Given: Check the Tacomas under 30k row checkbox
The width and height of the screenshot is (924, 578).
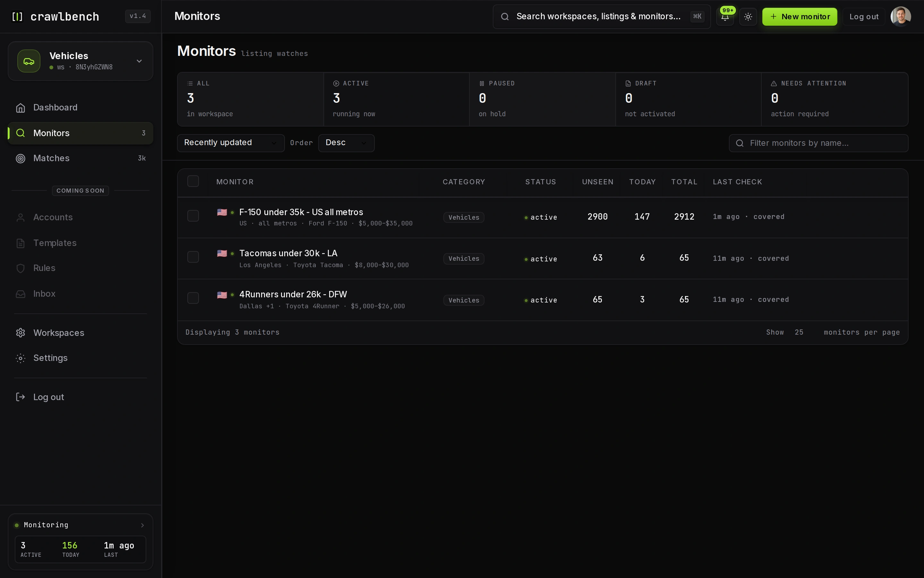Looking at the screenshot, I should [193, 257].
